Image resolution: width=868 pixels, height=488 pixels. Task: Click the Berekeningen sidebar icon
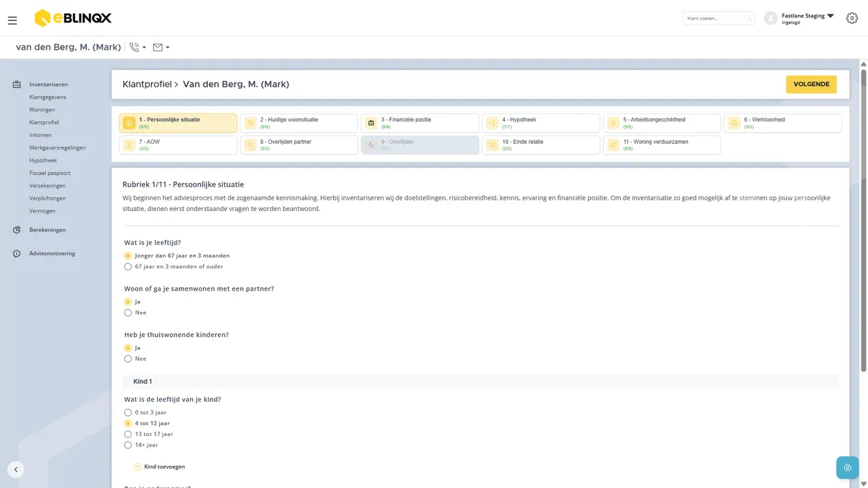coord(17,230)
